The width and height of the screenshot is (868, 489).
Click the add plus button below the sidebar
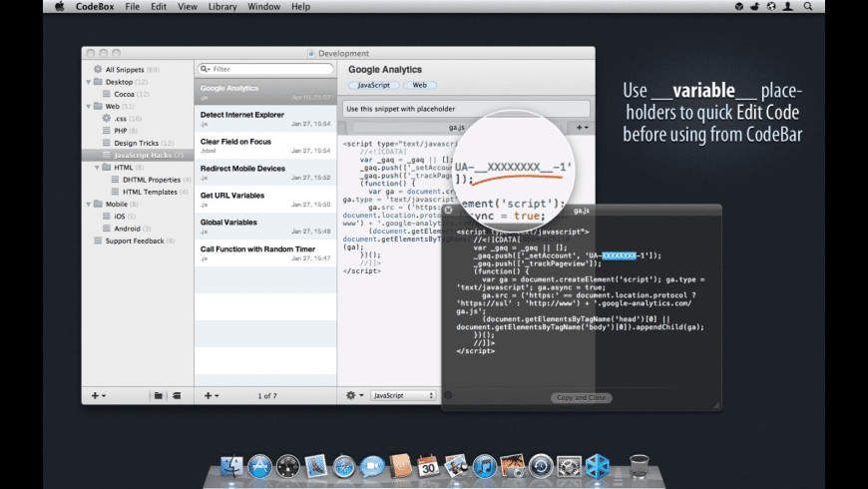[98, 395]
